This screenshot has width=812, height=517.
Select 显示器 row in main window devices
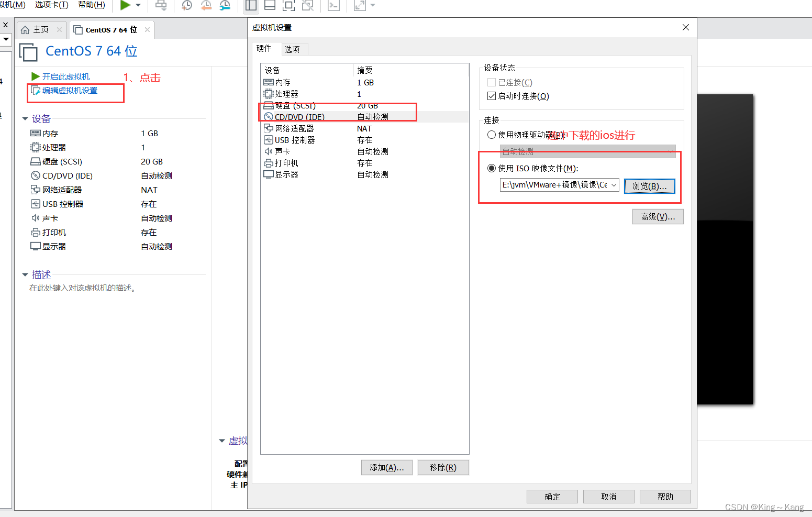click(x=102, y=247)
